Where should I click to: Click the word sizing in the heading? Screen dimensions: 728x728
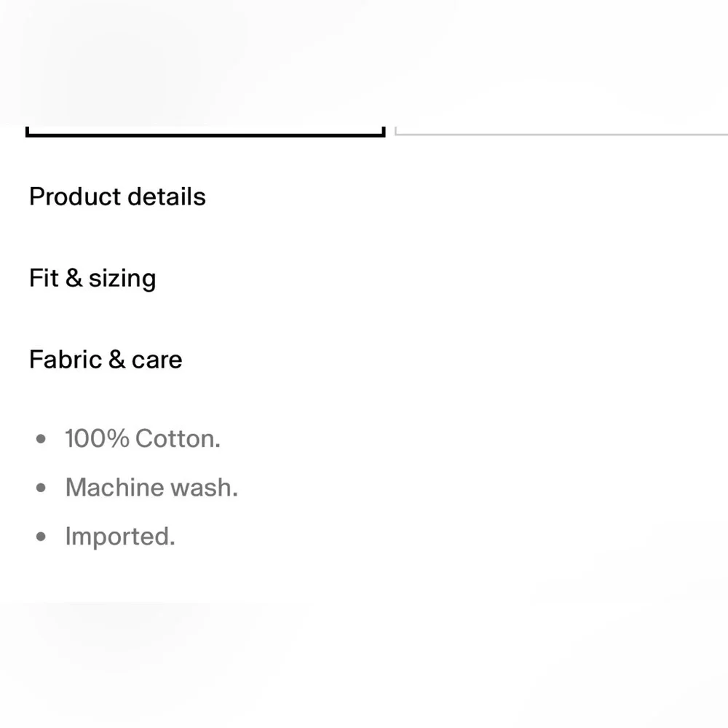122,279
